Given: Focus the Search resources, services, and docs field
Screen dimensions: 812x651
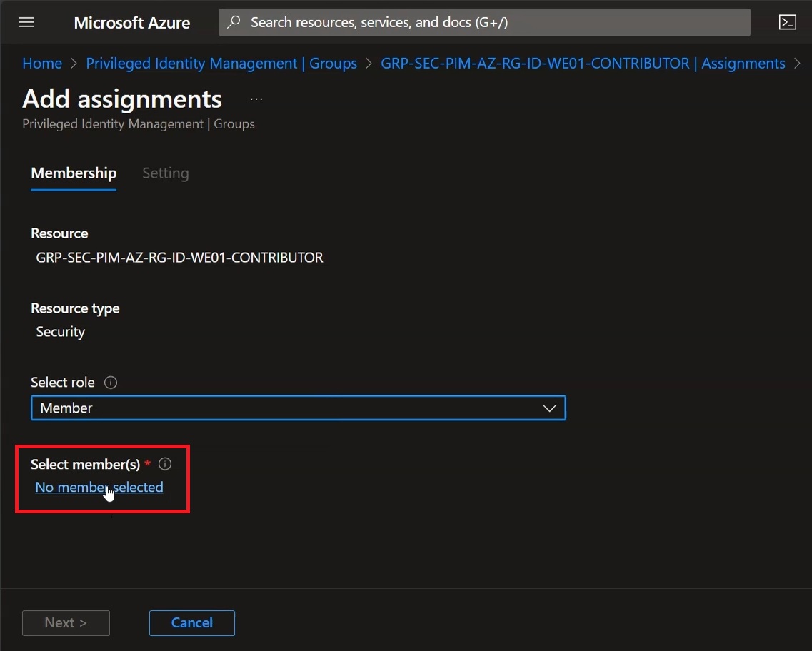Looking at the screenshot, I should [484, 22].
